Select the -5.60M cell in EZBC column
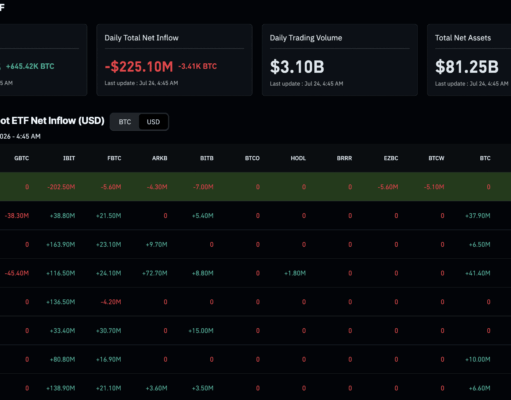This screenshot has height=400, width=511. point(388,187)
